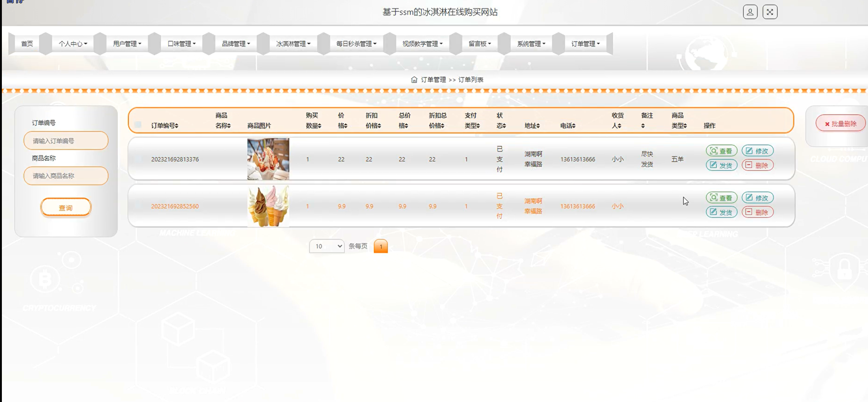Click the home icon in breadcrumb

click(414, 80)
